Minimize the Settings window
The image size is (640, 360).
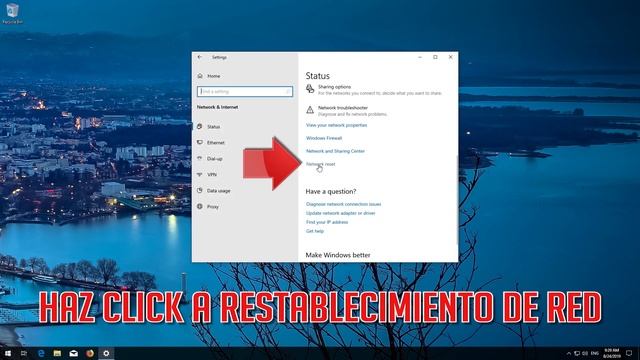420,57
